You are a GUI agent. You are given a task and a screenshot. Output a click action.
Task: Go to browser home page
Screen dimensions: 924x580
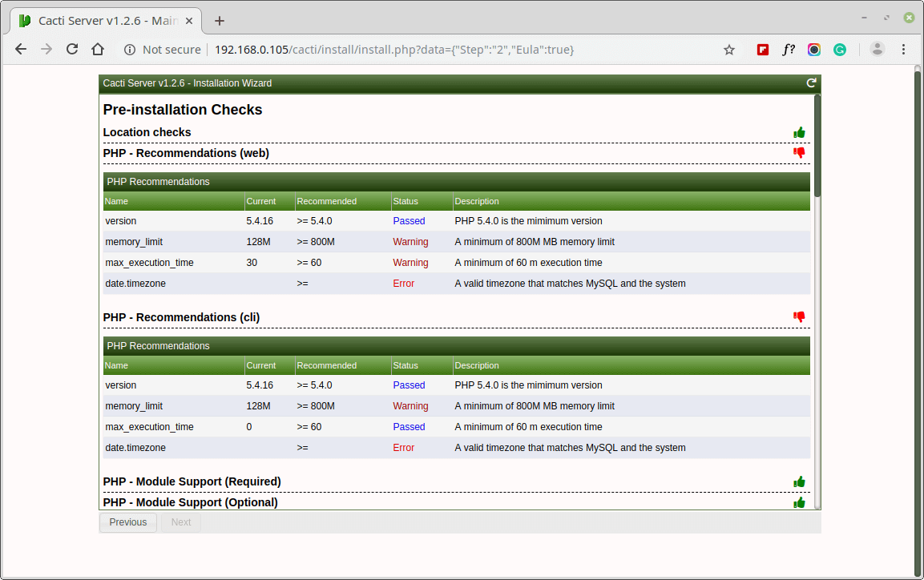click(98, 50)
